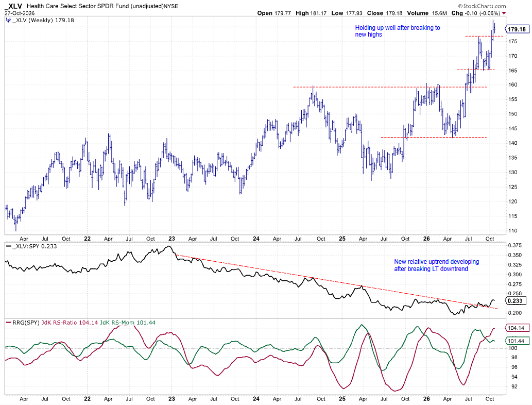This screenshot has height=405, width=532.
Task: Click the 130 price axis label
Action: [512, 173]
